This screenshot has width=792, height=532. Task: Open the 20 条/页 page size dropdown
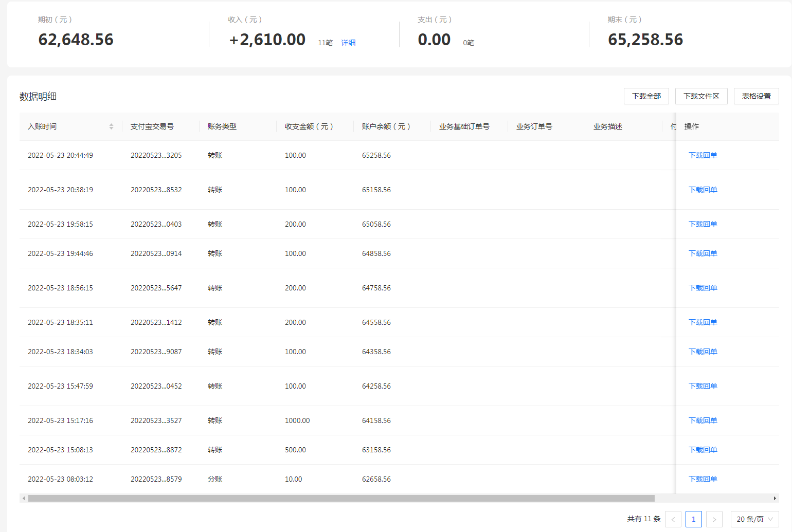754,519
